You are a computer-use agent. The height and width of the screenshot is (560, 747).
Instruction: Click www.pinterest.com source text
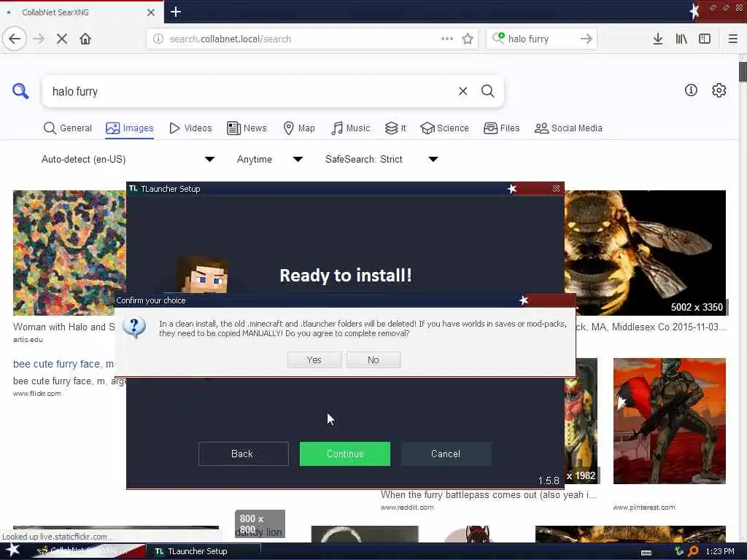coord(644,507)
